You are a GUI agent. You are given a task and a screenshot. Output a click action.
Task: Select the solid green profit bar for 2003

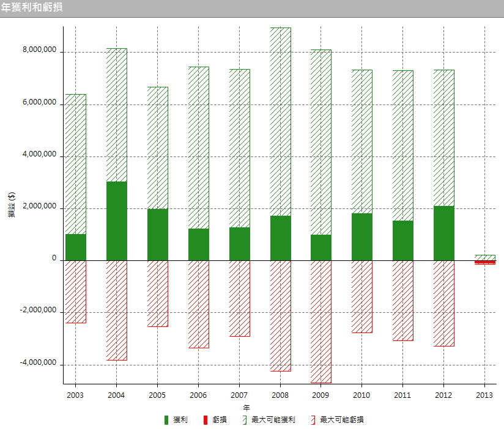click(x=75, y=248)
